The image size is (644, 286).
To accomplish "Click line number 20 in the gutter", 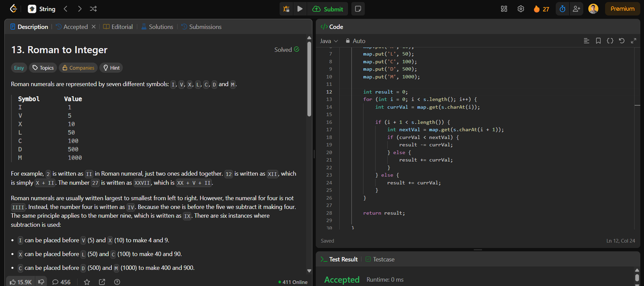I will tap(329, 153).
